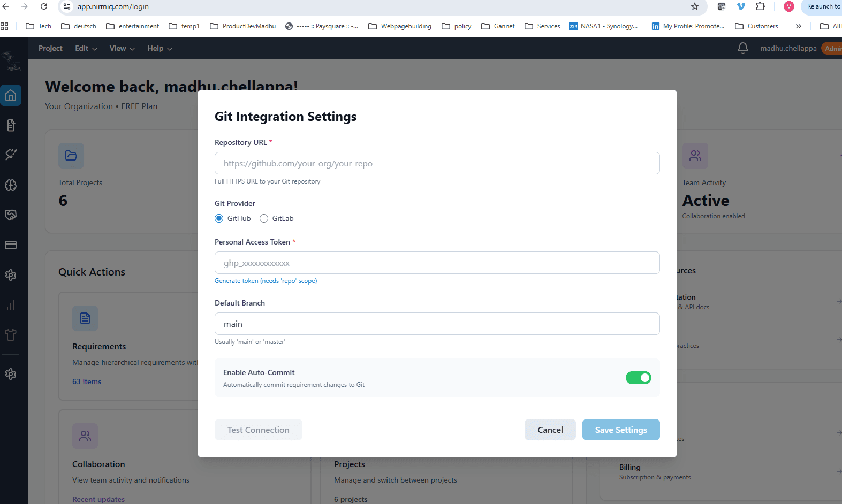Open the bottom settings gear in sidebar
842x504 pixels.
click(x=11, y=374)
